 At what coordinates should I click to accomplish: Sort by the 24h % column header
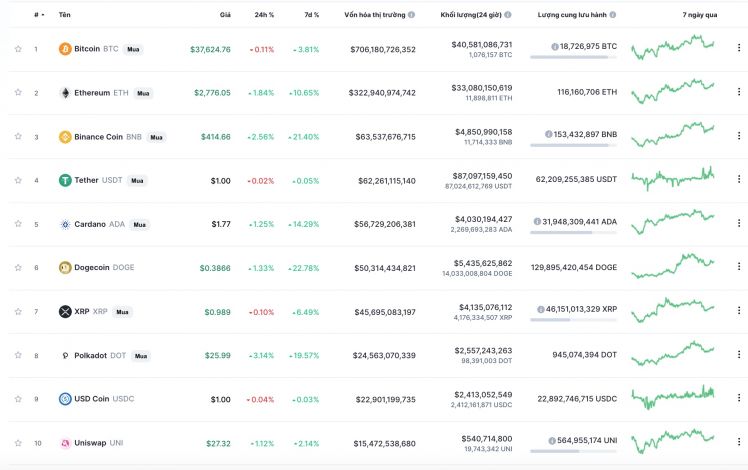point(264,15)
